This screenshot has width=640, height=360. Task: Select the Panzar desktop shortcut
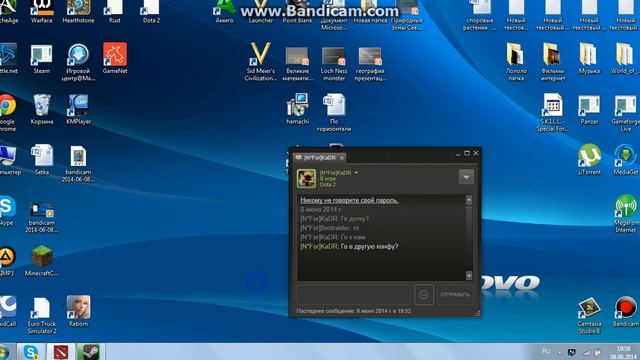pyautogui.click(x=589, y=109)
